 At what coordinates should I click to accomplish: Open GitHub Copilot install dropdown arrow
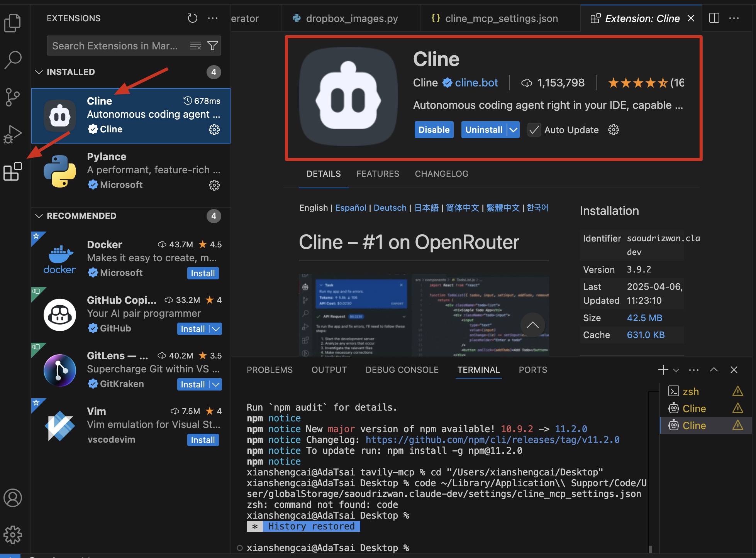216,329
